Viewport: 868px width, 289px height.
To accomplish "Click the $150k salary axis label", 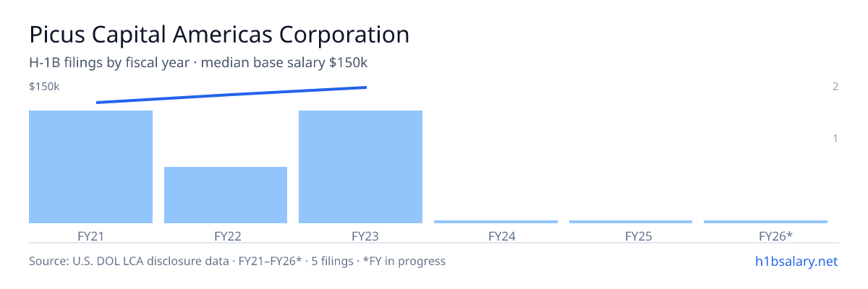I will coord(44,87).
